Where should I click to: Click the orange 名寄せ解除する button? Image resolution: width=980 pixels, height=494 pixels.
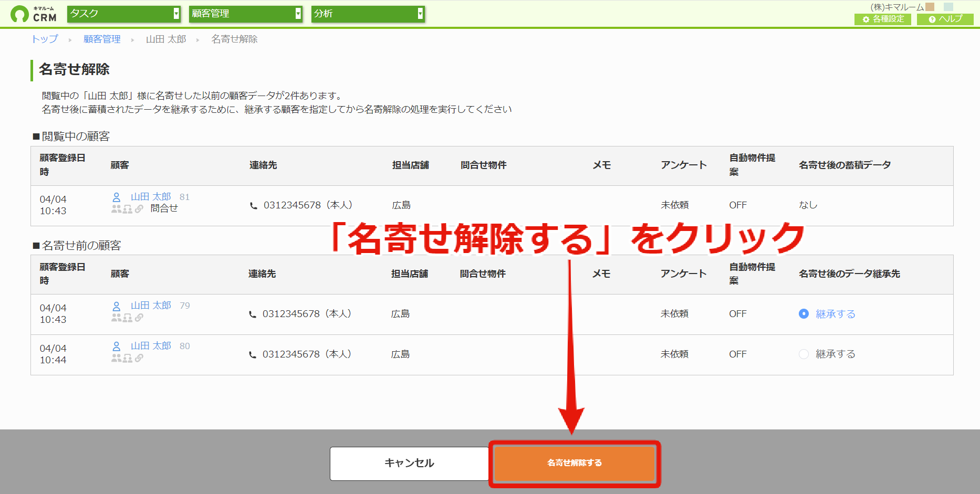pos(575,463)
